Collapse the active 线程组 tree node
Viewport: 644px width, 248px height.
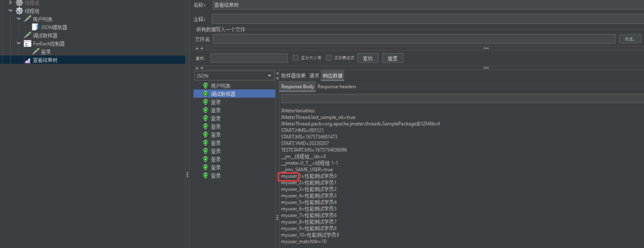coord(10,11)
